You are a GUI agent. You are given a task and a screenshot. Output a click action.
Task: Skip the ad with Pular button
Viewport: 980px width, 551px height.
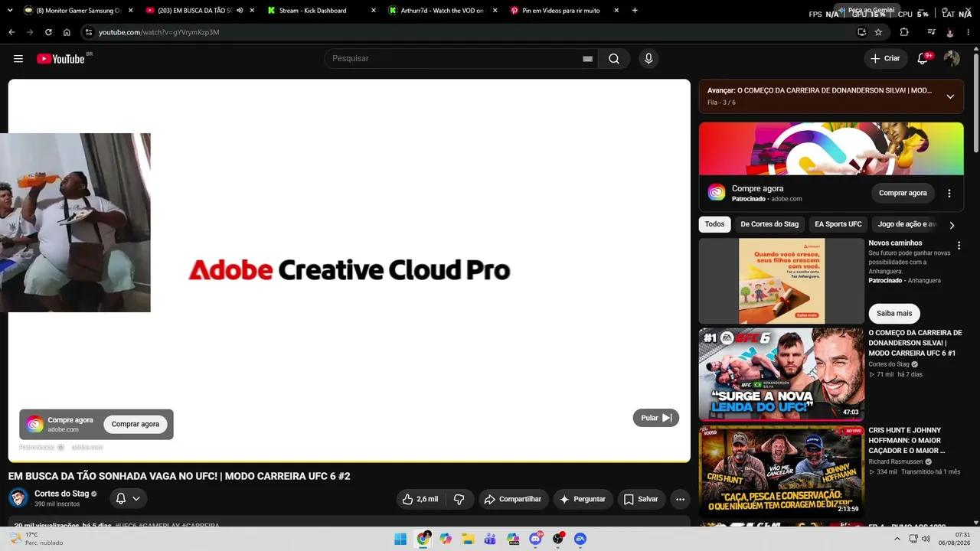click(x=656, y=418)
